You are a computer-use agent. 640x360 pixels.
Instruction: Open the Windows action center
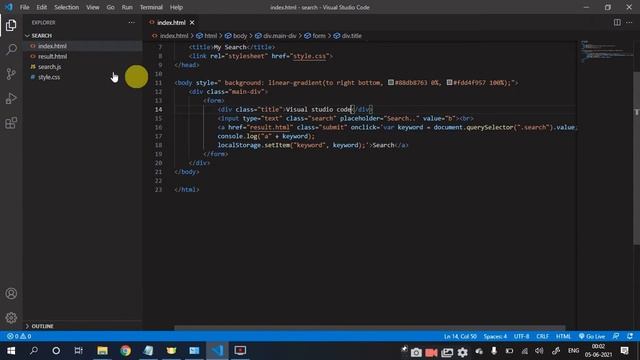pyautogui.click(x=624, y=351)
